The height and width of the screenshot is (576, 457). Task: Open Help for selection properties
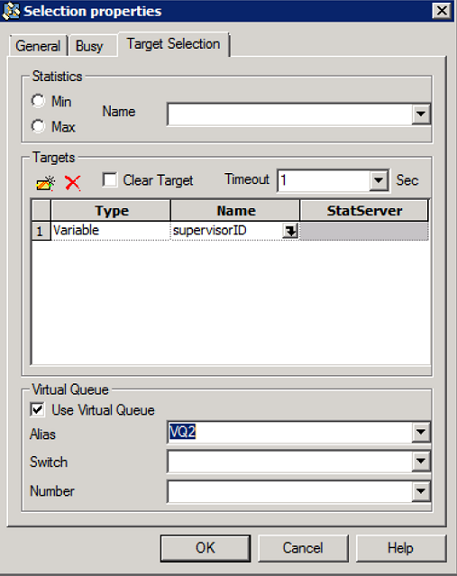(x=401, y=548)
